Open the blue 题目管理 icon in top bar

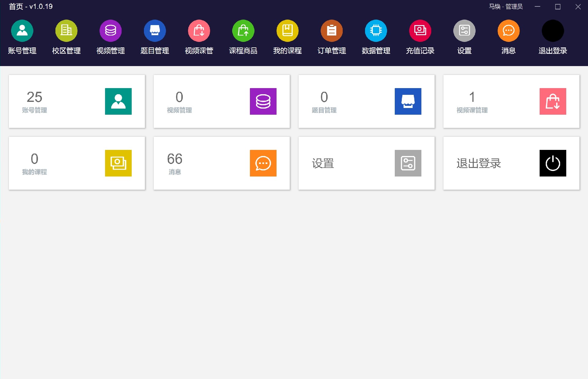pos(155,31)
